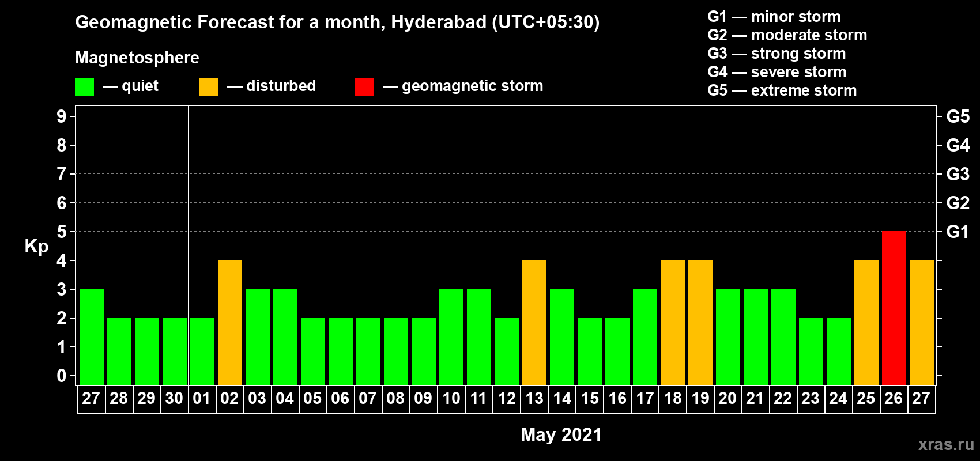This screenshot has width=980, height=461.
Task: Click the date label 26 on the axis
Action: (x=894, y=399)
